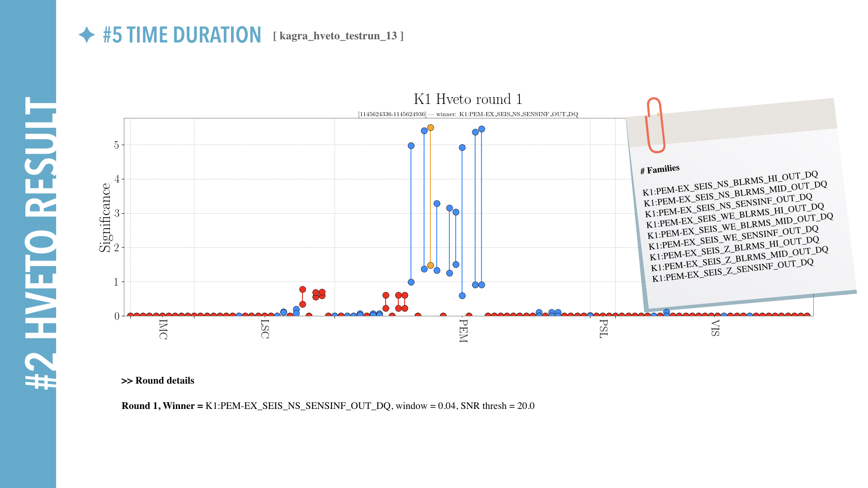Image resolution: width=868 pixels, height=488 pixels.
Task: Click the PSL x-axis label
Action: (603, 328)
